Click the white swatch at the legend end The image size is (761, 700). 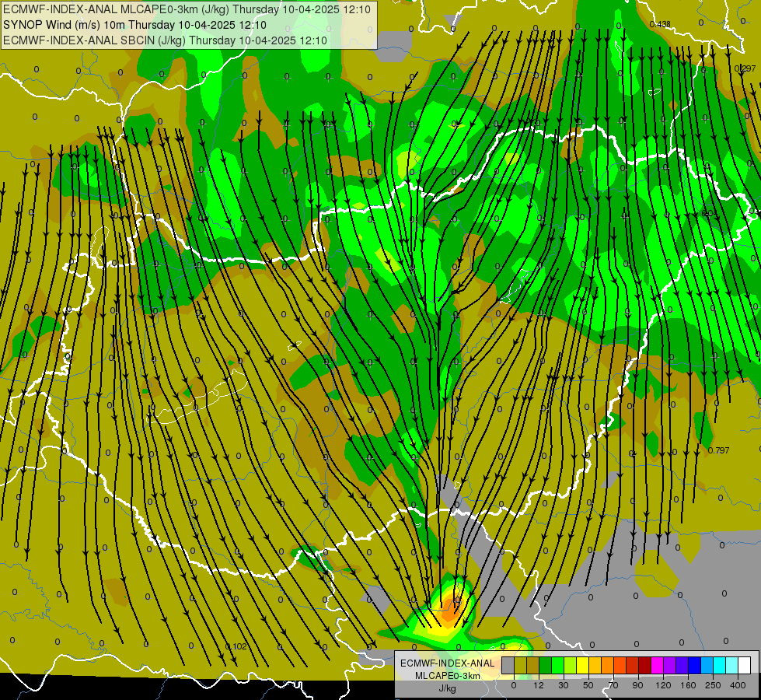click(745, 665)
